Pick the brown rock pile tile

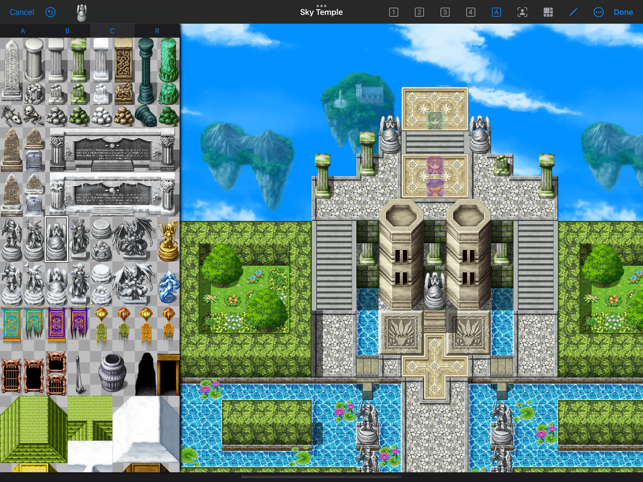point(123,116)
